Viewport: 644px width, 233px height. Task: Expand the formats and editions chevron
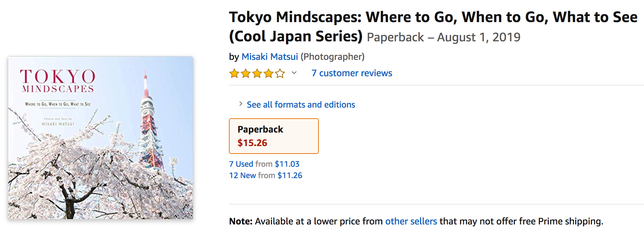pyautogui.click(x=241, y=104)
